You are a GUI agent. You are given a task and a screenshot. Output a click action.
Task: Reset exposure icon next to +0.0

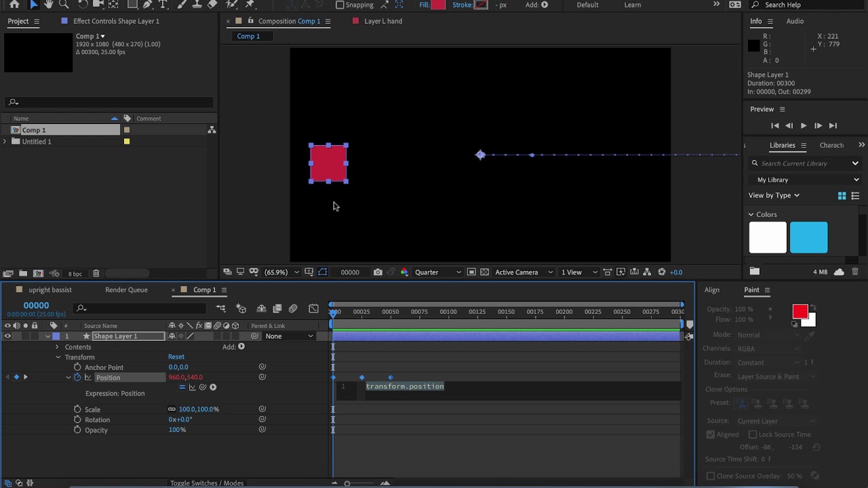pyautogui.click(x=662, y=272)
